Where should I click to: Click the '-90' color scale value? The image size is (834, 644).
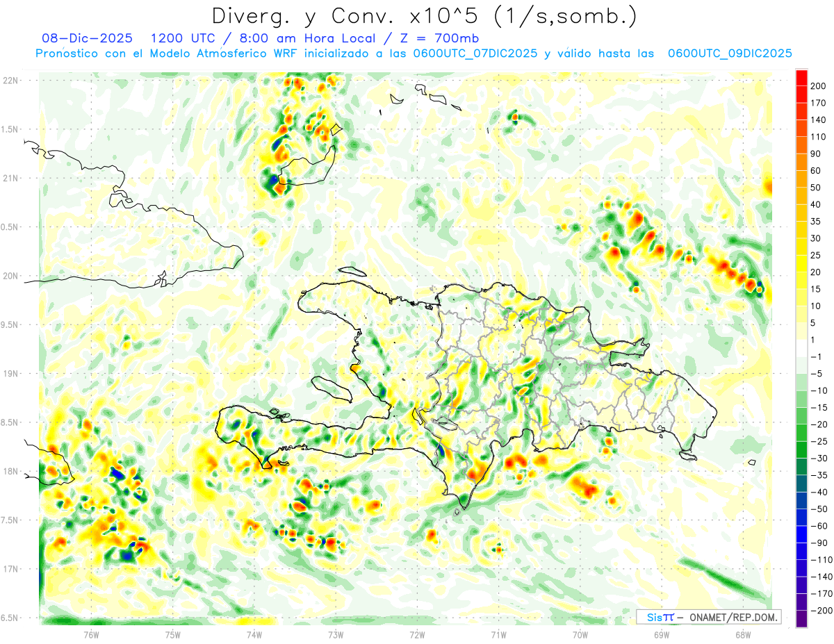[819, 543]
